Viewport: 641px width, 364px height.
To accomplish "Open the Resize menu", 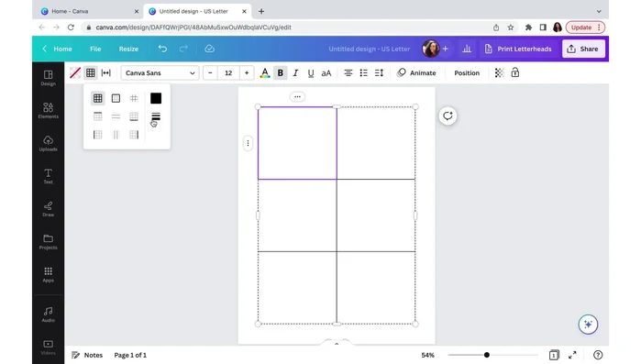I will coord(128,49).
